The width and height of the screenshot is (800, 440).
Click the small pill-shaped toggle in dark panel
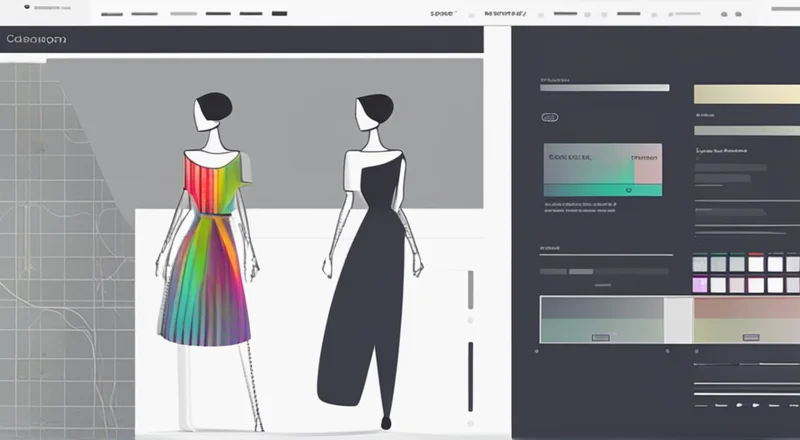coord(549,117)
